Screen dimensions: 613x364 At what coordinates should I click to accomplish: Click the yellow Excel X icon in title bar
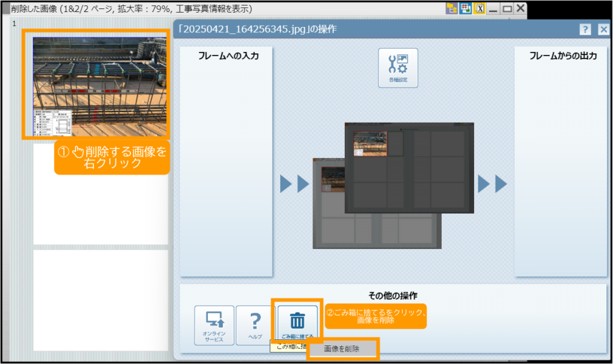(x=480, y=8)
